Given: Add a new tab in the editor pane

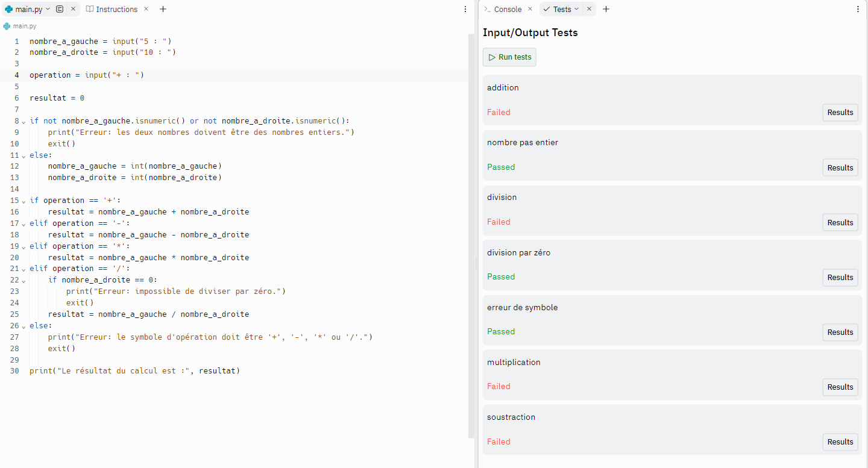Looking at the screenshot, I should (x=163, y=9).
